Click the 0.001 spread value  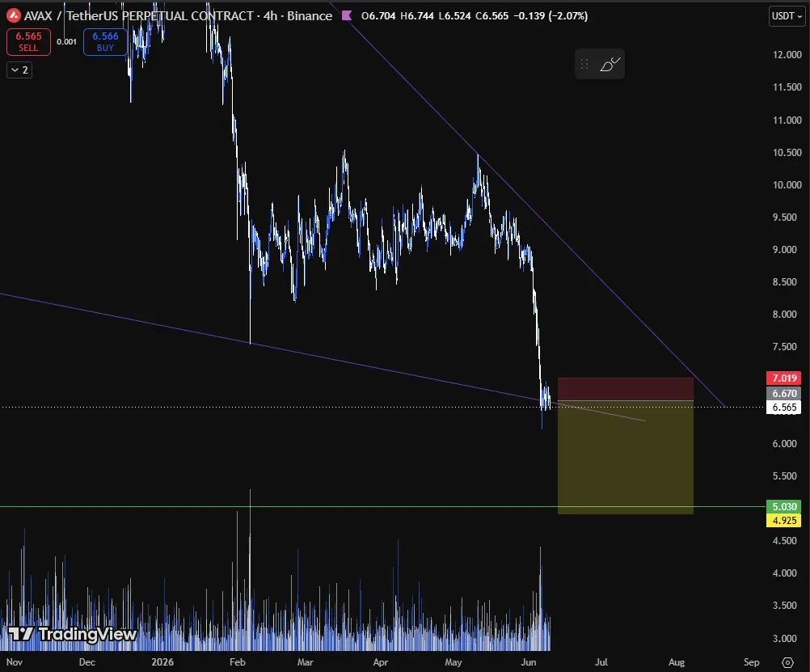(66, 42)
